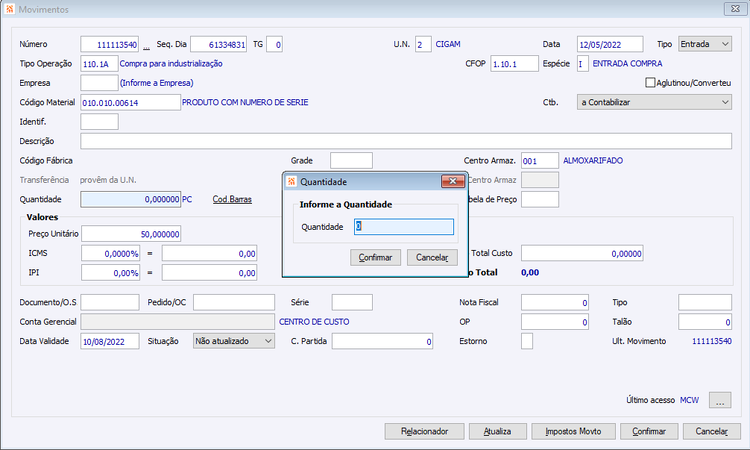Click the main window Cancelar button
The image size is (750, 450).
[x=711, y=431]
